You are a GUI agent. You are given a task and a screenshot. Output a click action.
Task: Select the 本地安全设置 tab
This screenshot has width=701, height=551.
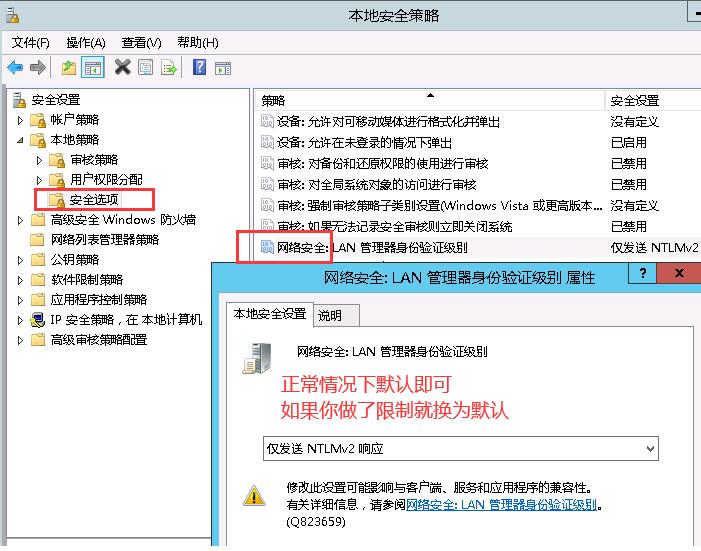click(x=270, y=314)
